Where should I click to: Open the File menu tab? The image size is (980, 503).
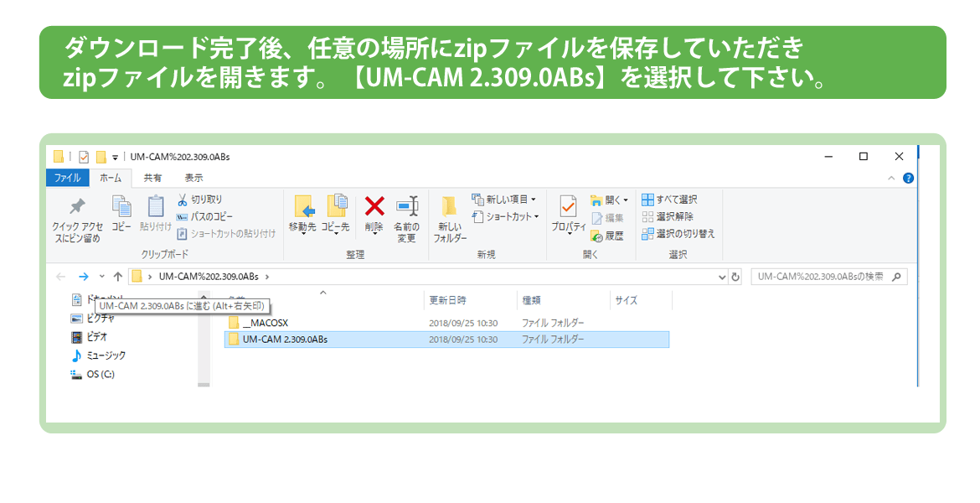point(67,178)
